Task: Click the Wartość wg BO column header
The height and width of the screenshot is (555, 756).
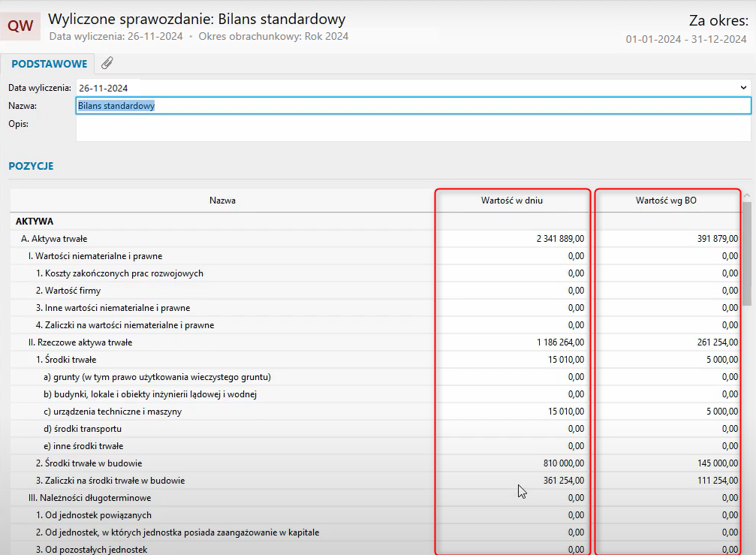Action: (x=666, y=200)
